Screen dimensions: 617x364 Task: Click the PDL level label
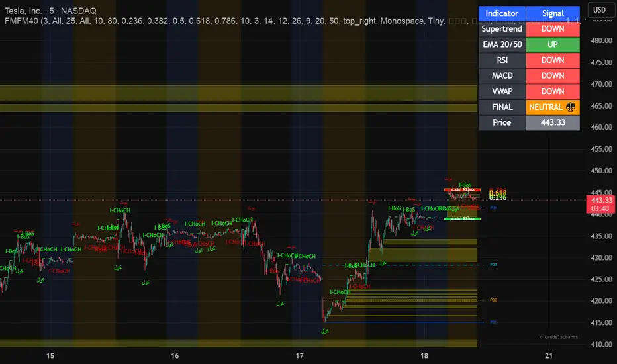pyautogui.click(x=493, y=322)
